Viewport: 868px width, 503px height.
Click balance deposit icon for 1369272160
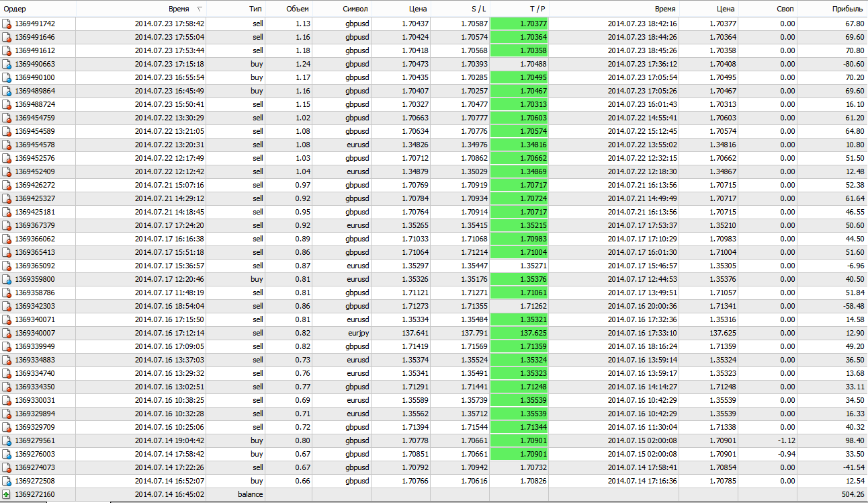7,494
